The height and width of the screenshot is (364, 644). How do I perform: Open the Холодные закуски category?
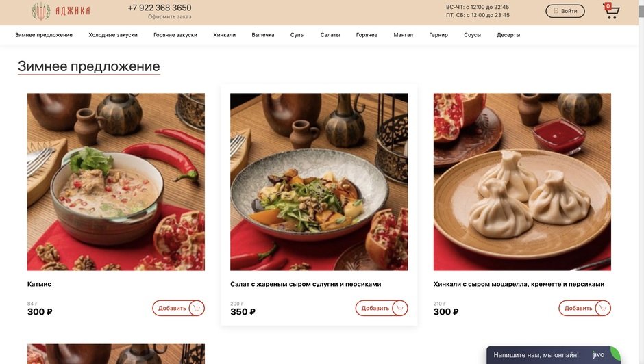pos(113,35)
